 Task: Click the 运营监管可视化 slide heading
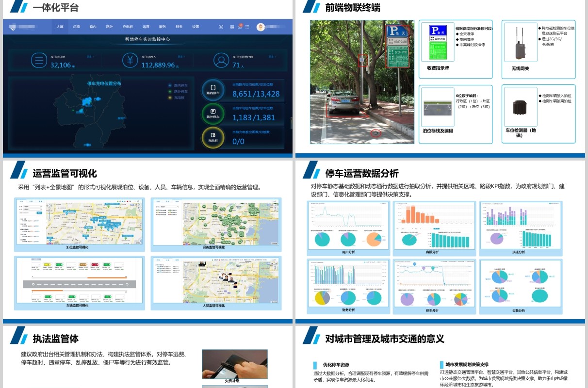65,174
